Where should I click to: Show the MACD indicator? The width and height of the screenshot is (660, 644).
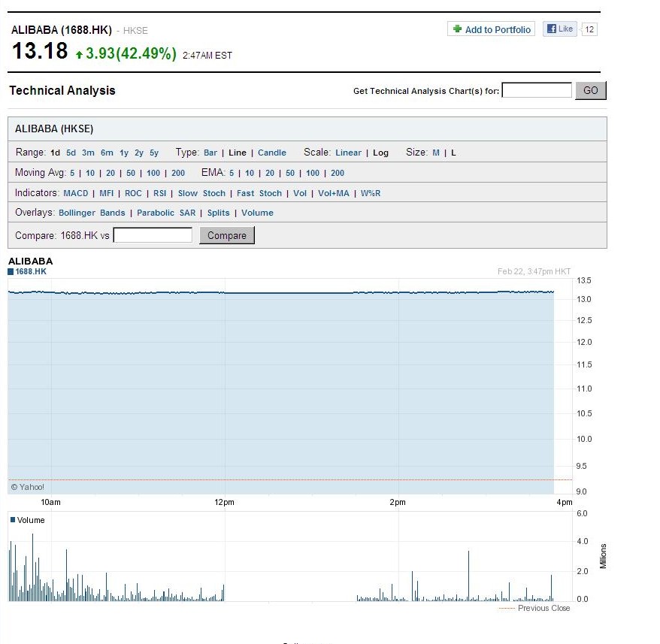click(76, 193)
